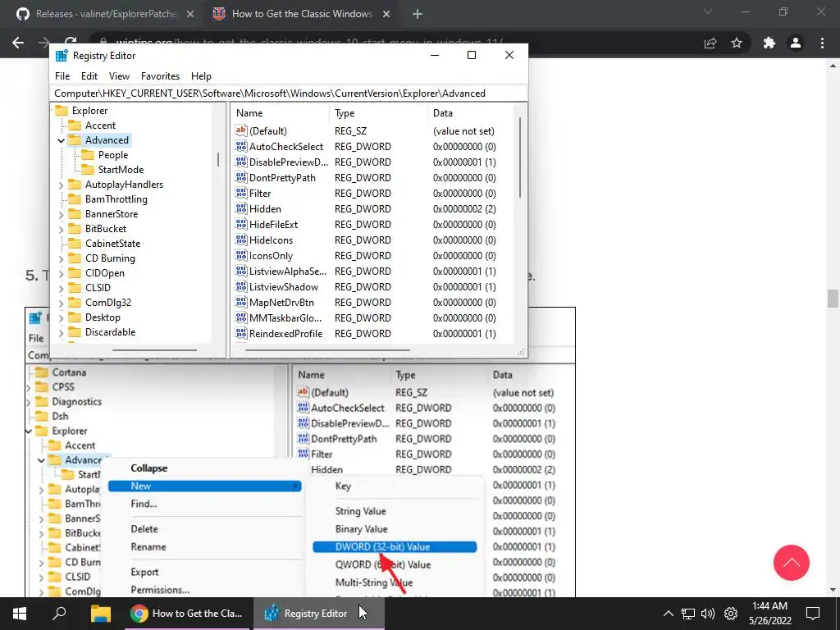The image size is (840, 630).
Task: Select the CabinetState key folder
Action: point(75,243)
